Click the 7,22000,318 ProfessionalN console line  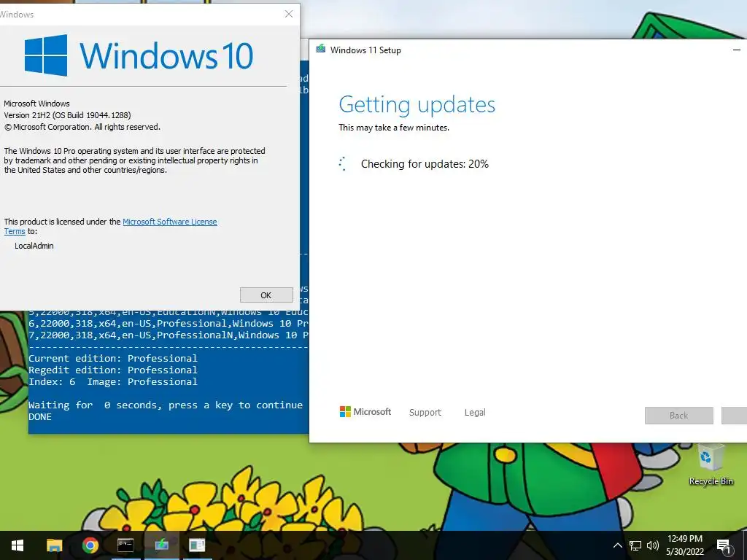(169, 335)
